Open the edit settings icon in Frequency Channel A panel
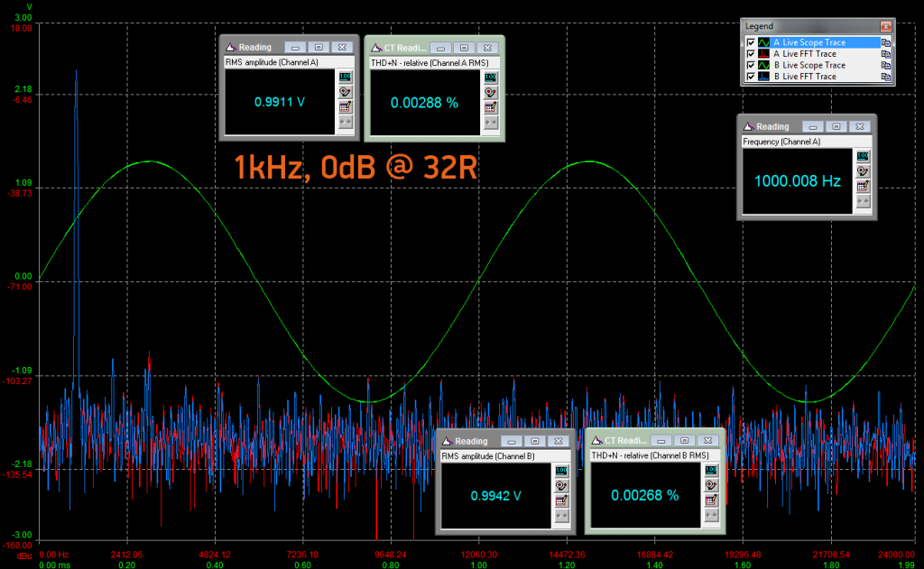The image size is (924, 569). pos(864,186)
